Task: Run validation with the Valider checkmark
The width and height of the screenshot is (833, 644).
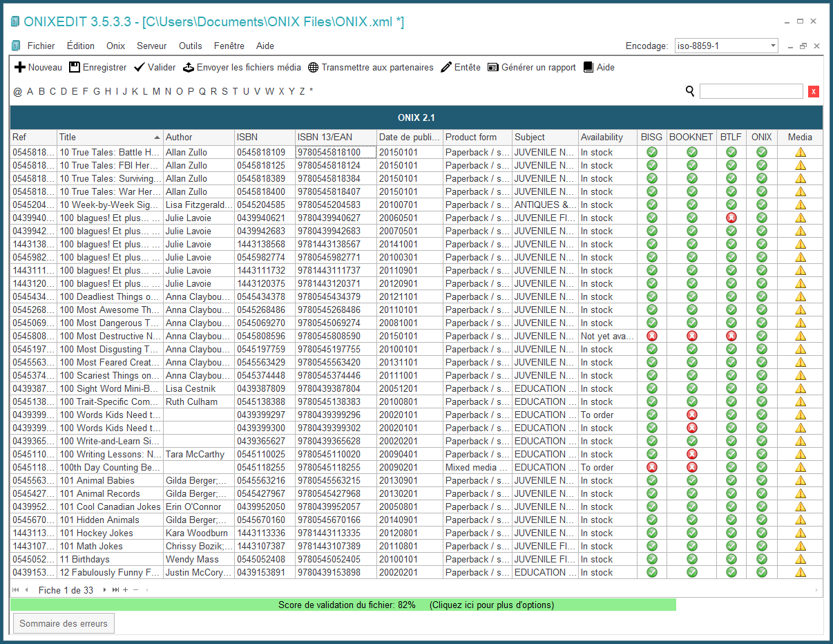Action: 140,68
